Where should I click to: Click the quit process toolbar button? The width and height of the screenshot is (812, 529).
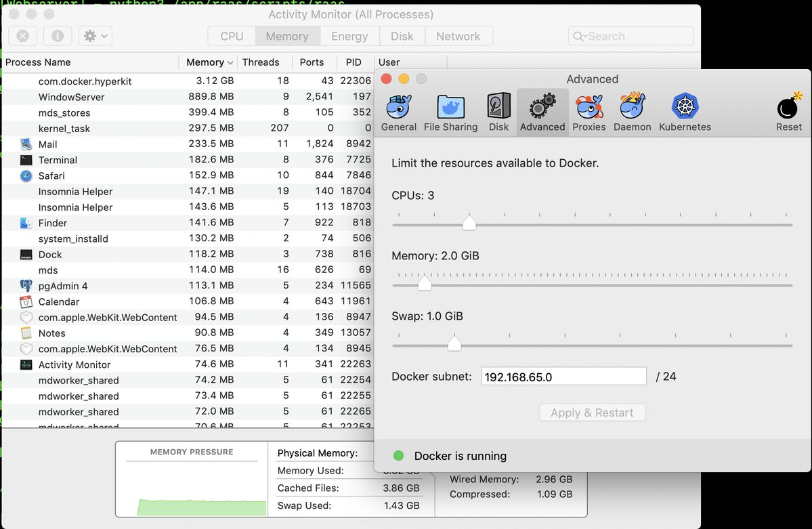[23, 36]
